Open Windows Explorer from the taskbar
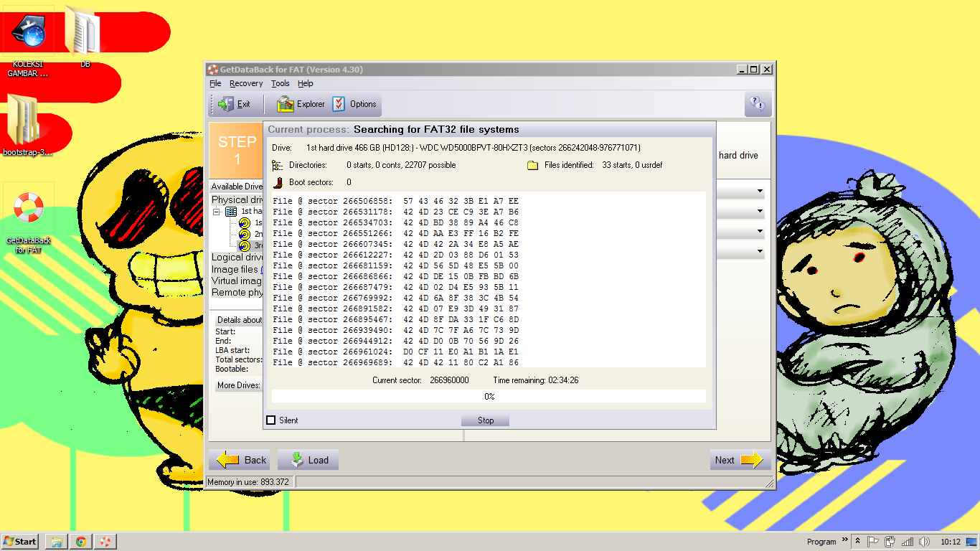Image resolution: width=980 pixels, height=551 pixels. [x=56, y=542]
